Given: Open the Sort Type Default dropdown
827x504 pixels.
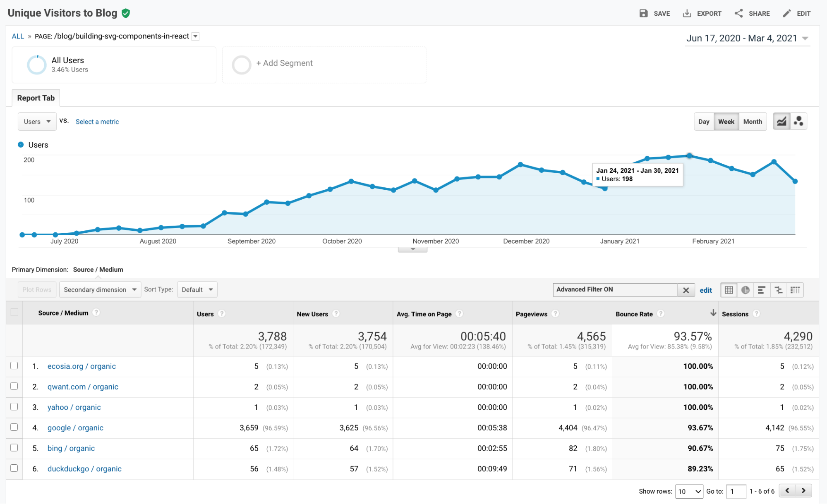Looking at the screenshot, I should coord(197,289).
